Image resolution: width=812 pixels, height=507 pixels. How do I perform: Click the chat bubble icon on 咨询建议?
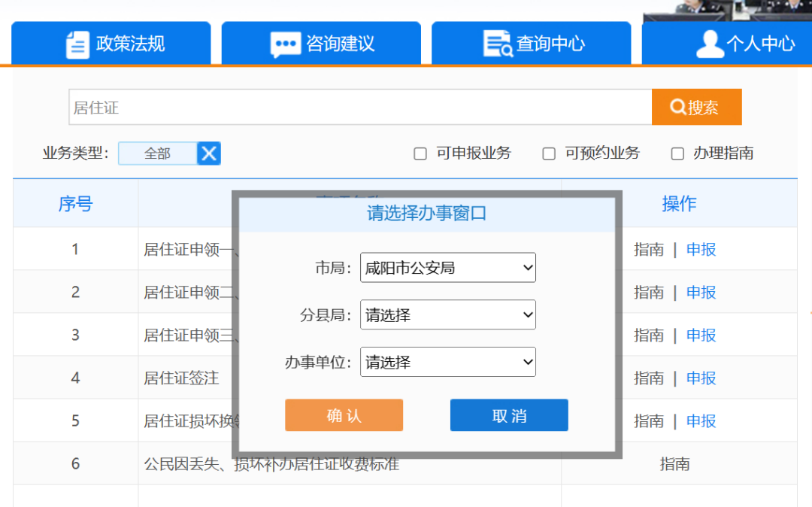[x=286, y=44]
